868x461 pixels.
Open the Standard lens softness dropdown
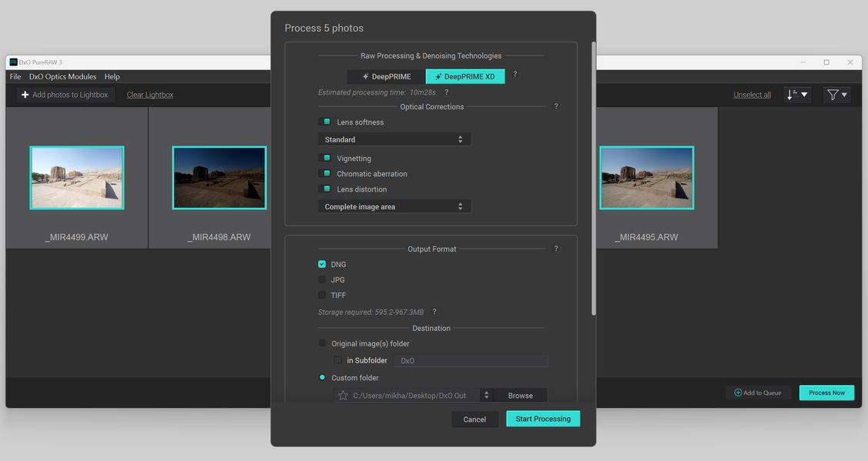coord(394,139)
